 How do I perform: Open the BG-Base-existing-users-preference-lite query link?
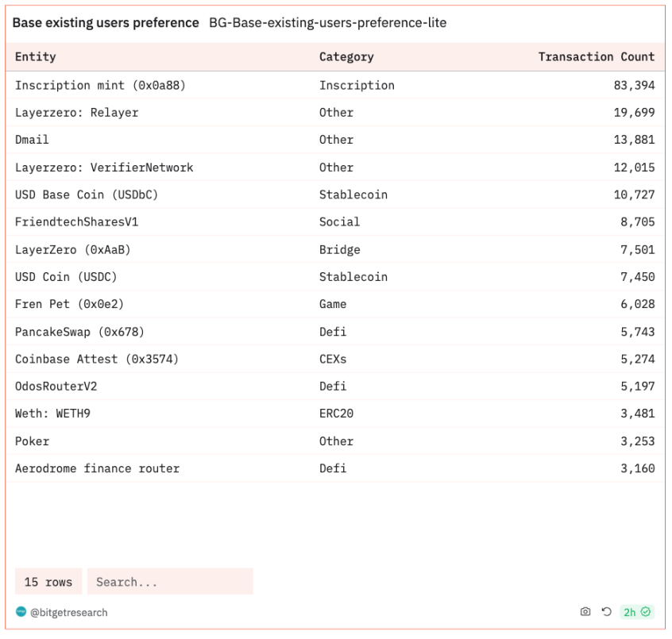[x=327, y=23]
